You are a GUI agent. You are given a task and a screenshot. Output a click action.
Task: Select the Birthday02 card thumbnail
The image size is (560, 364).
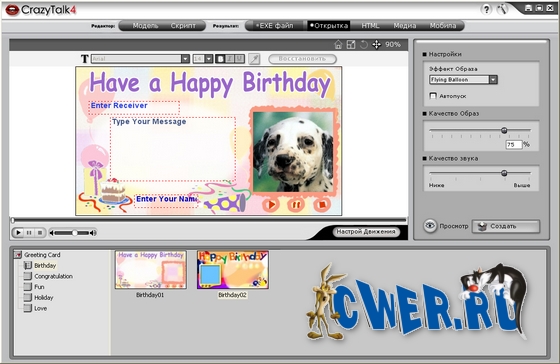tap(232, 270)
